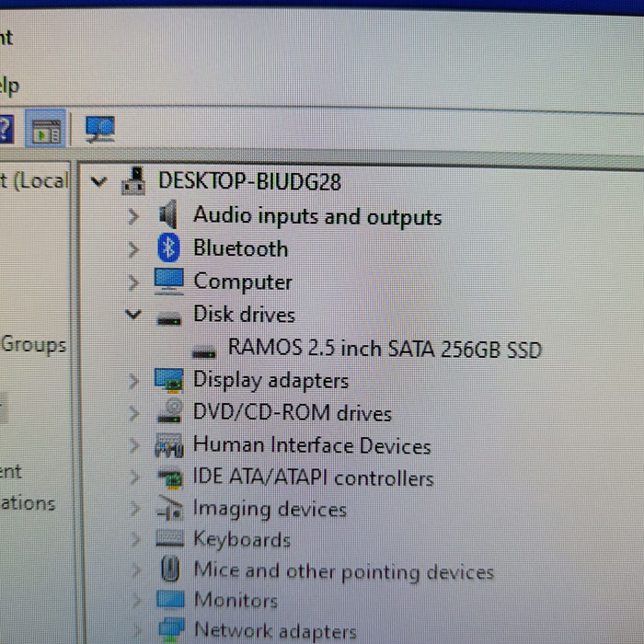Click the Computer monitor icon
This screenshot has width=644, height=644.
(169, 281)
